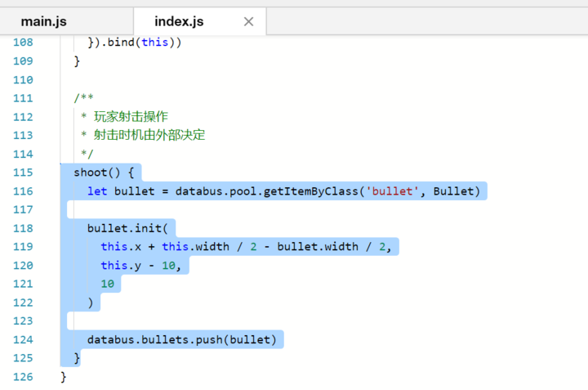This screenshot has height=390, width=588.
Task: Click line number 109
Action: [x=23, y=61]
